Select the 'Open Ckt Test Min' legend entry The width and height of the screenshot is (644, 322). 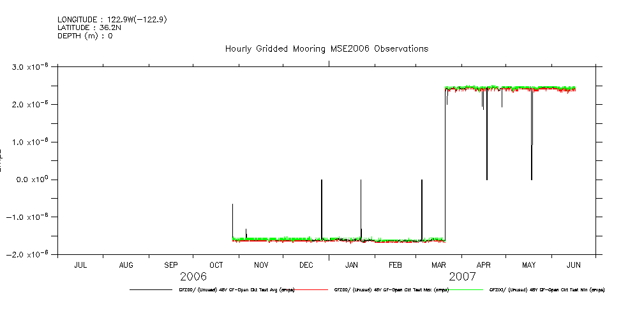[x=546, y=289]
